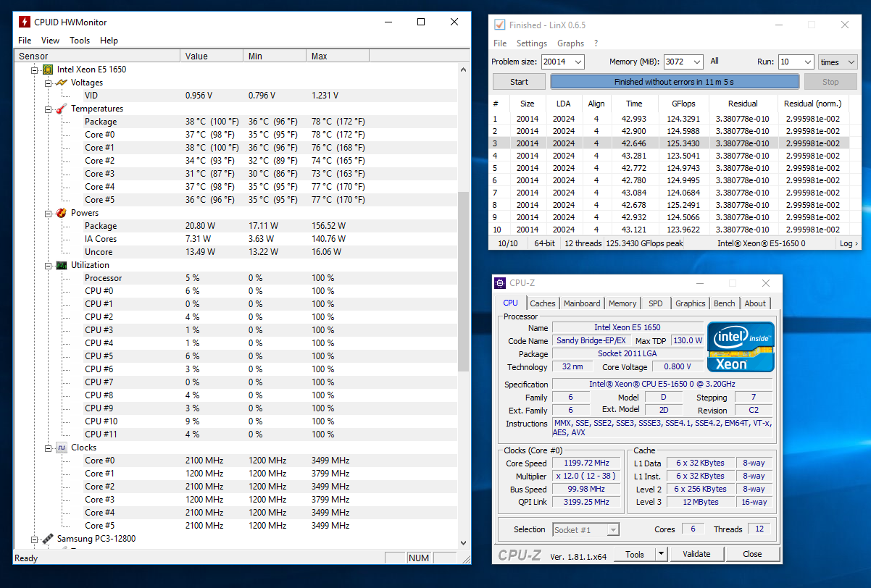The height and width of the screenshot is (588, 871).
Task: Click the Validate button in CPU-Z
Action: tap(696, 554)
